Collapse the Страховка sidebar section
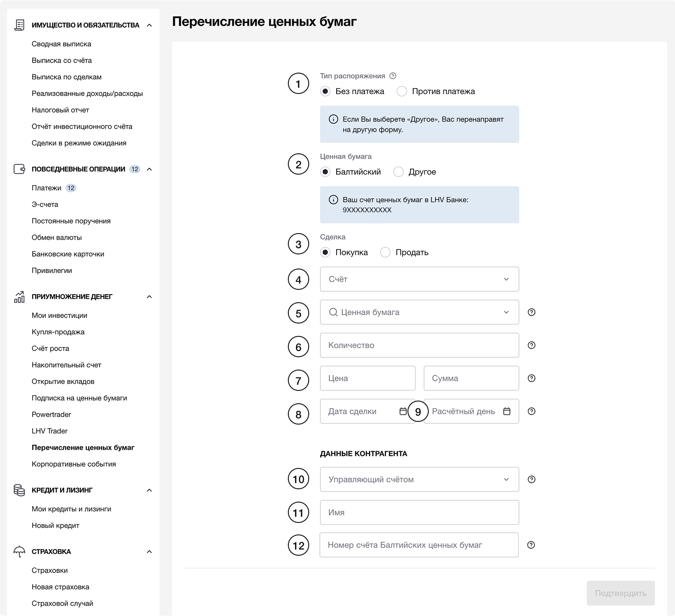This screenshot has width=675, height=616. click(149, 552)
